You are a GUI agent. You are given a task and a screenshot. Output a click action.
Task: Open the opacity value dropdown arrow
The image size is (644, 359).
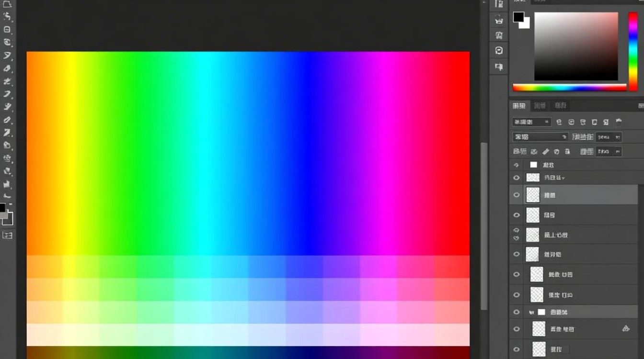point(618,137)
